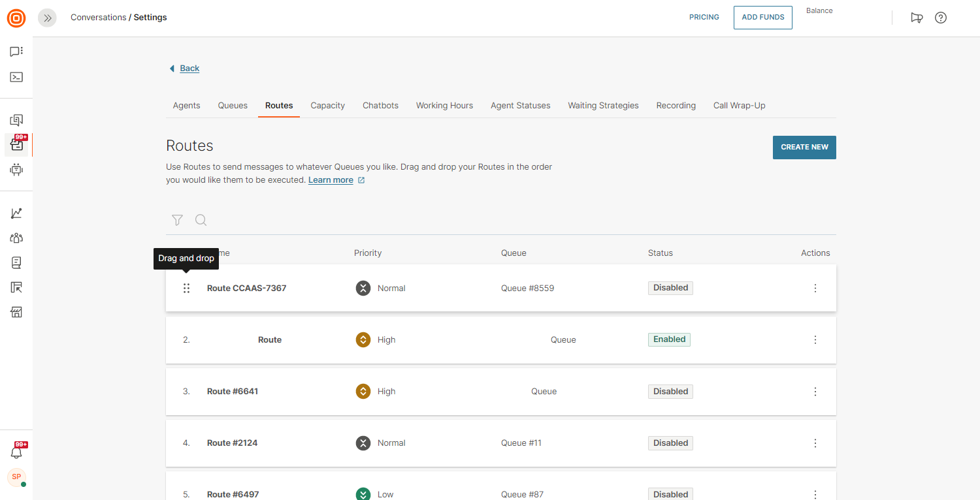Follow the Learn more link
980x500 pixels.
click(x=331, y=180)
